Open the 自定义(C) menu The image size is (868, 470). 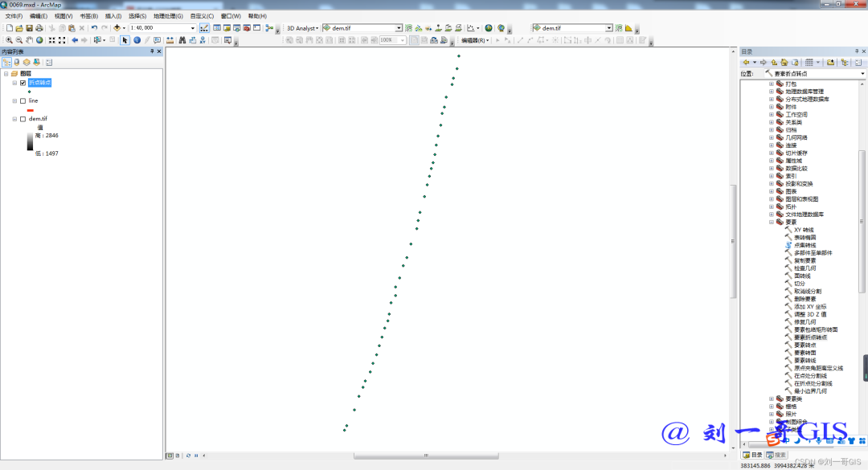[202, 16]
